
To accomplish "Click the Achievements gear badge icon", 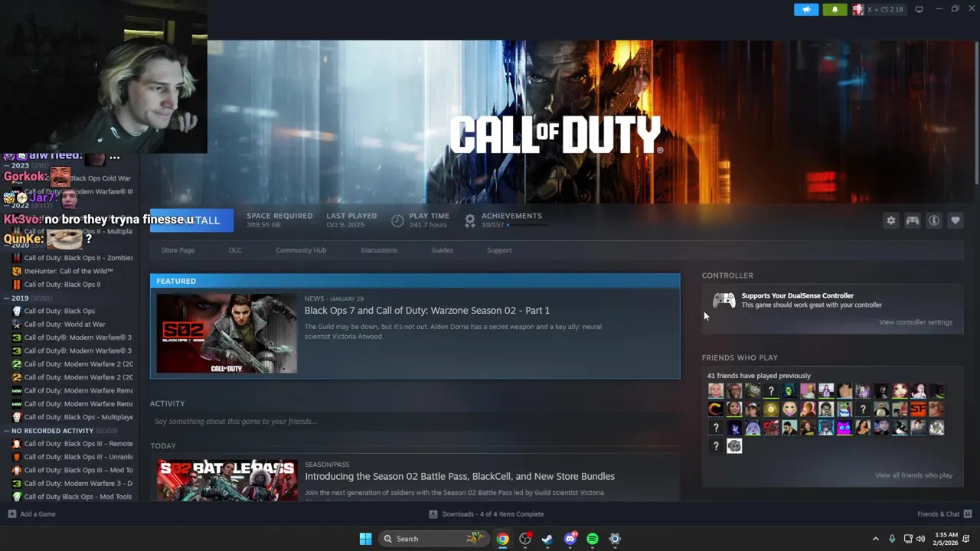I will (470, 220).
